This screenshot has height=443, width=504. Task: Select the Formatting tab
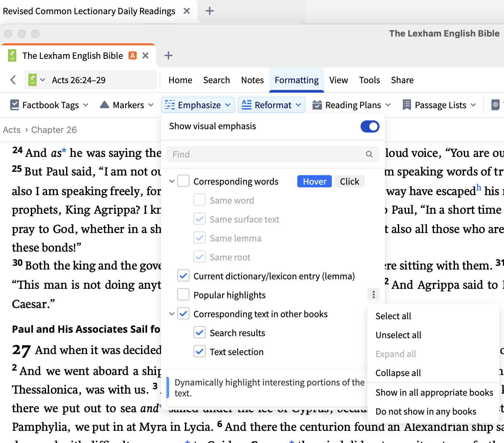click(297, 80)
